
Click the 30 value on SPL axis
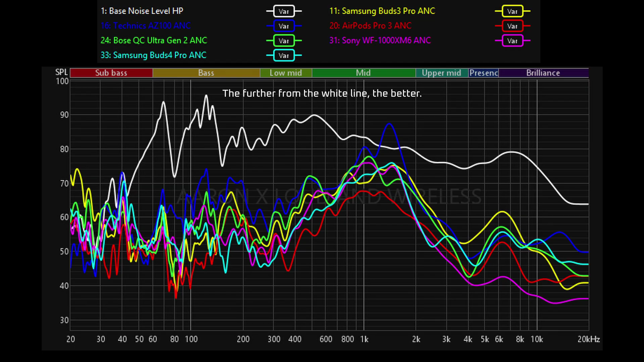coord(64,320)
